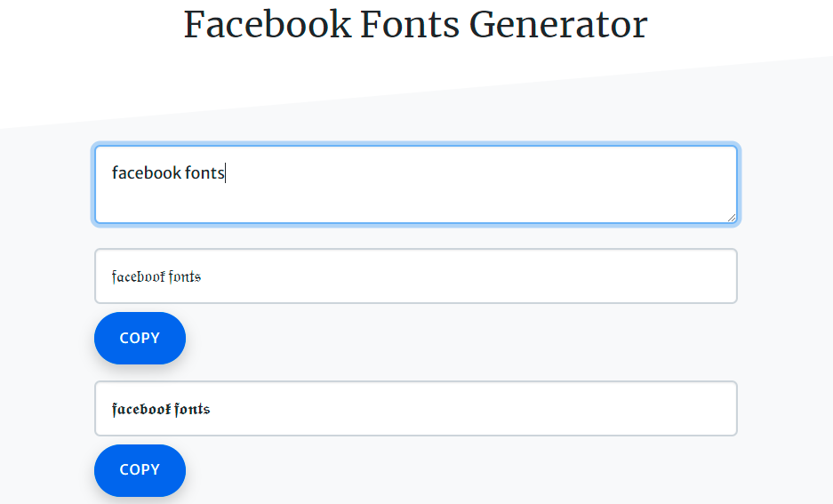Focus the main text input textarea
The width and height of the screenshot is (833, 504).
click(416, 185)
